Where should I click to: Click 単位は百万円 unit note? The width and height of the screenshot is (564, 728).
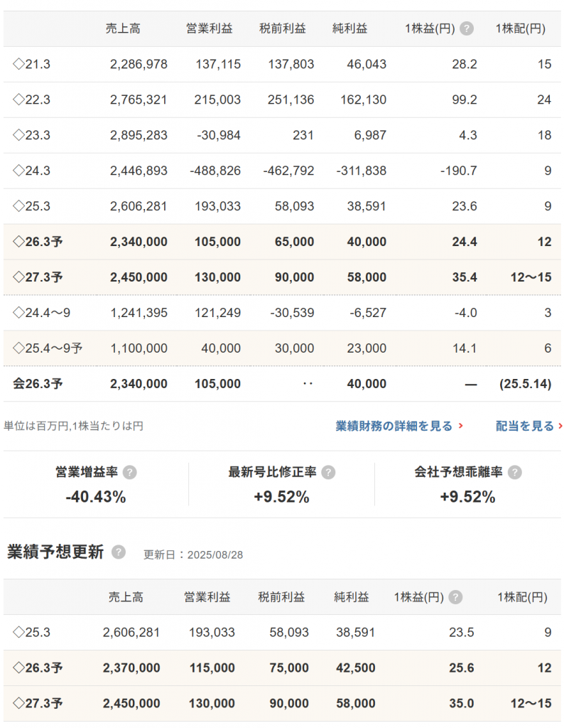point(73,426)
